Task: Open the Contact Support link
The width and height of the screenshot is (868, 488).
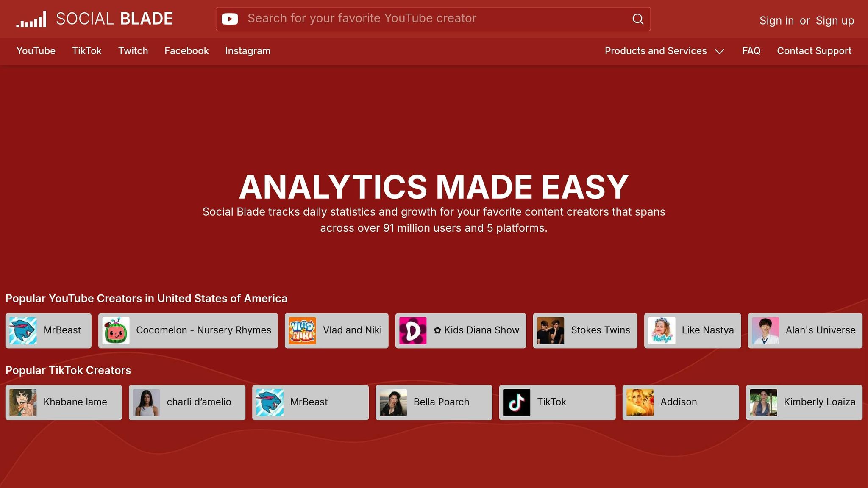Action: pyautogui.click(x=814, y=51)
